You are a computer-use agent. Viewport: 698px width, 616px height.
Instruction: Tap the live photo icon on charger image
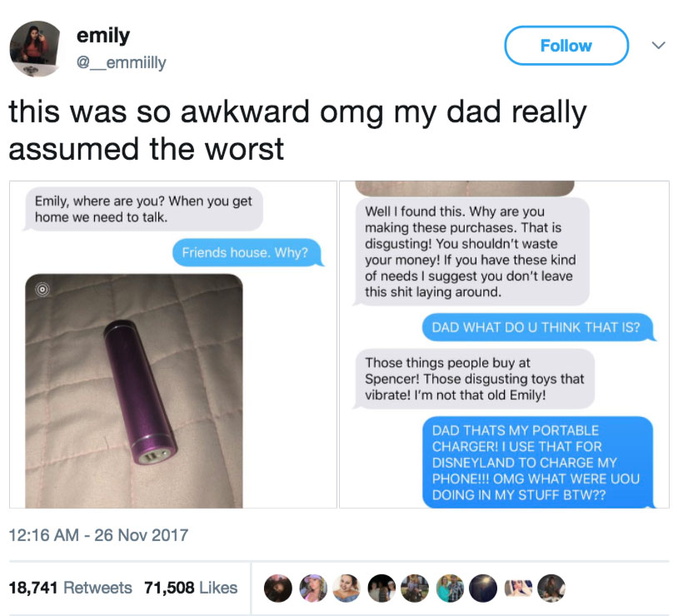(42, 290)
